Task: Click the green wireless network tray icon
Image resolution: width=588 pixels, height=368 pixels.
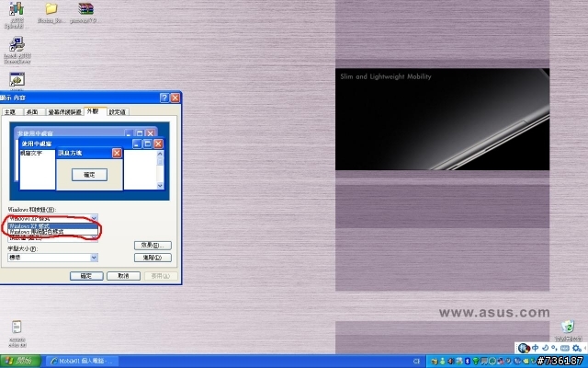Action: point(476,361)
